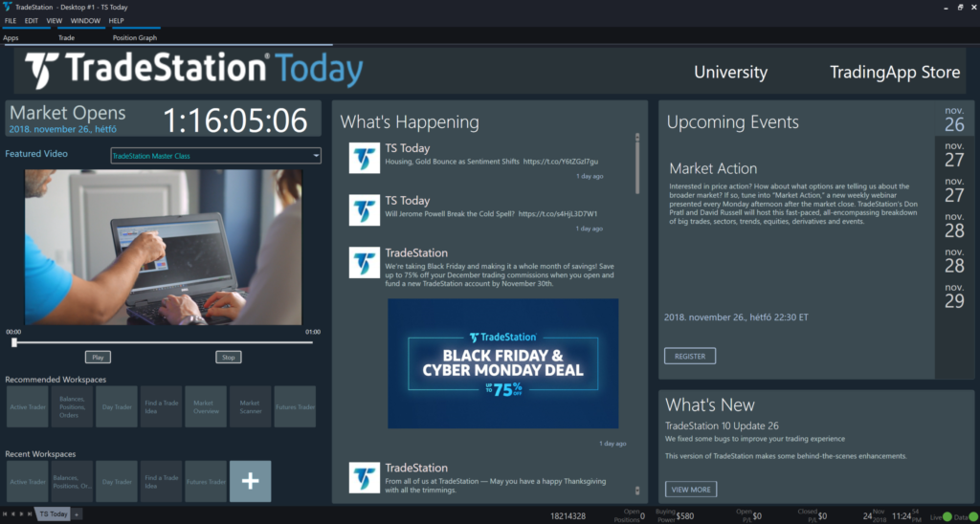The height and width of the screenshot is (524, 980).
Task: Add a new desktop tab with the plus button
Action: tap(78, 514)
